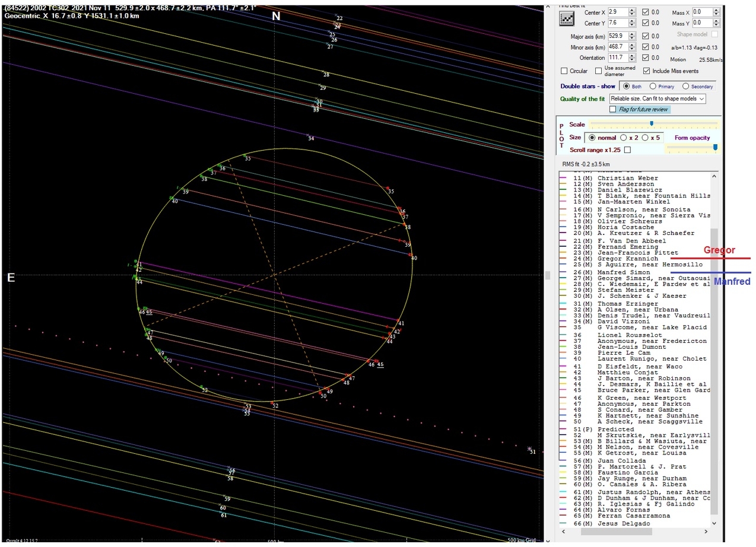The image size is (756, 547).
Task: Toggle the Center Y fit checkbox
Action: pyautogui.click(x=646, y=23)
